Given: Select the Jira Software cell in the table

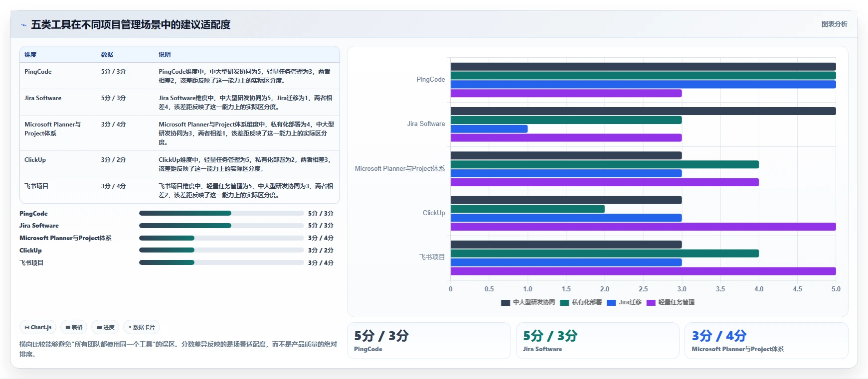Looking at the screenshot, I should (43, 98).
